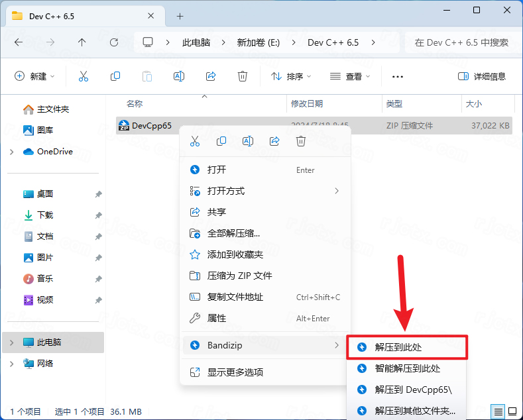
Task: Open the three-dot more options menu
Action: (398, 77)
